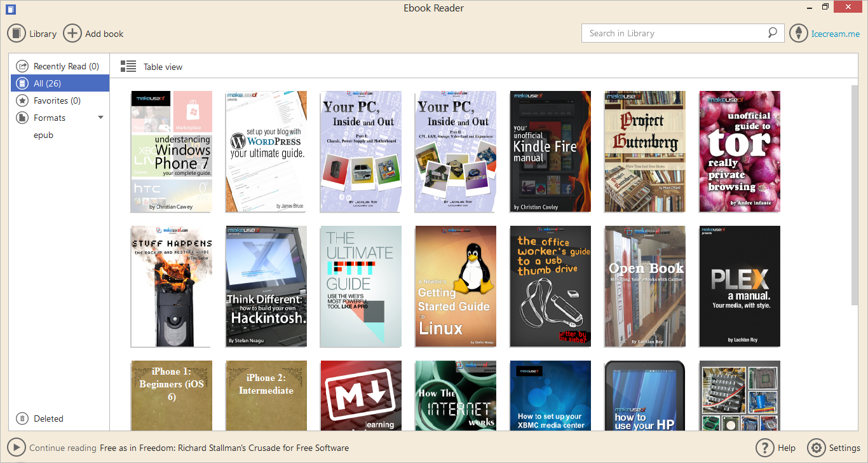Open Getting Started Guide to Linux

point(456,286)
